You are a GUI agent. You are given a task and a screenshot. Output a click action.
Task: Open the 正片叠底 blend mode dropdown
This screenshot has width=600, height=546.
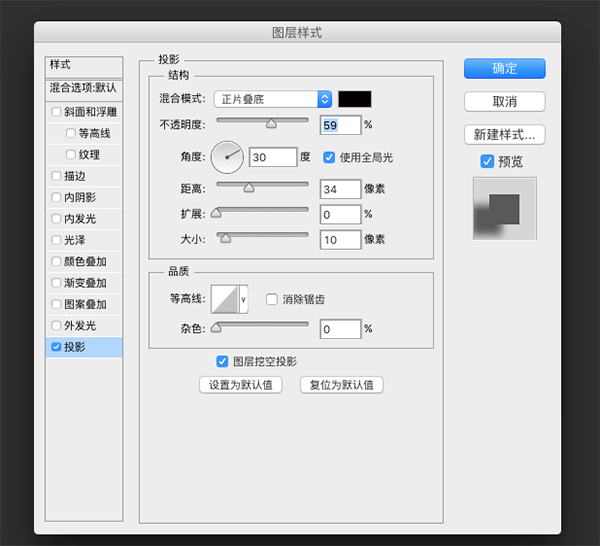click(x=273, y=99)
